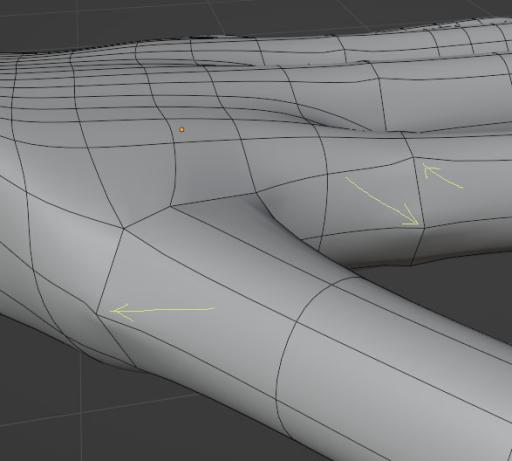Select the left-pointing yellow arrow annotation
Screen dimensions: 512x461
163,311
